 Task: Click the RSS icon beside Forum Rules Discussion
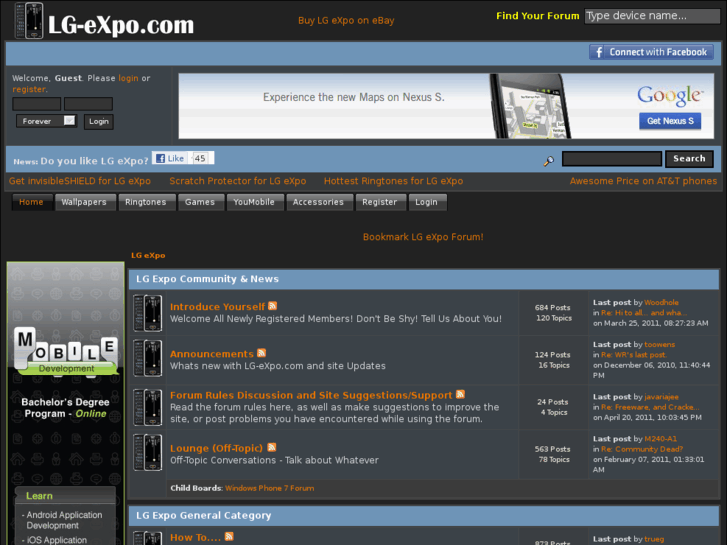(460, 394)
